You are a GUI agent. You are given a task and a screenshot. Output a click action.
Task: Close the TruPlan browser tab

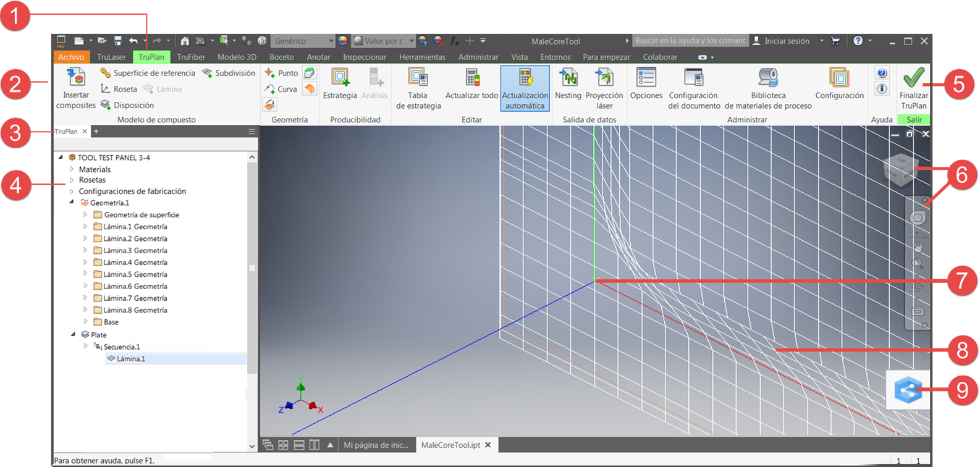[x=85, y=132]
